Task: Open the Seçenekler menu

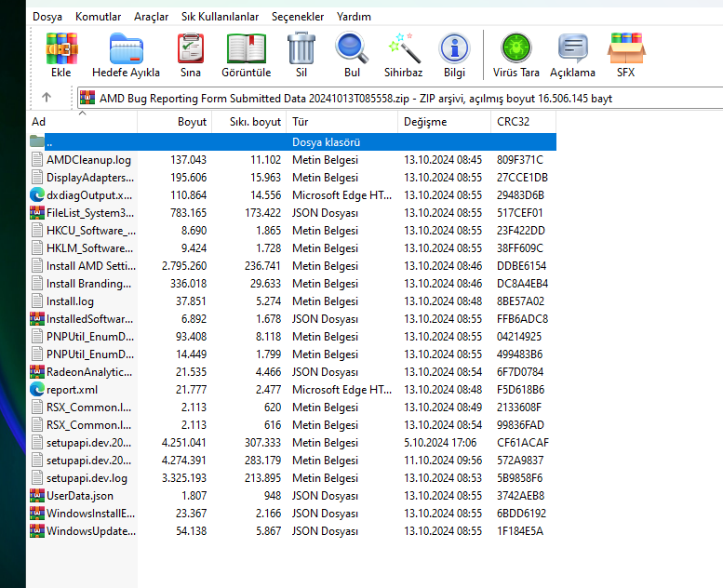Action: (298, 17)
